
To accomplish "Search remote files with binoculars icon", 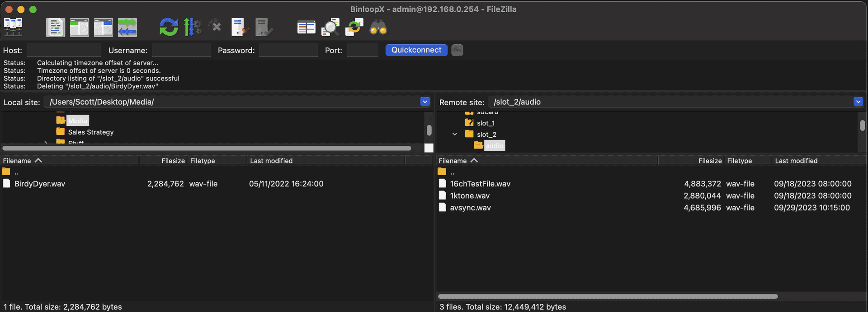I will 378,28.
